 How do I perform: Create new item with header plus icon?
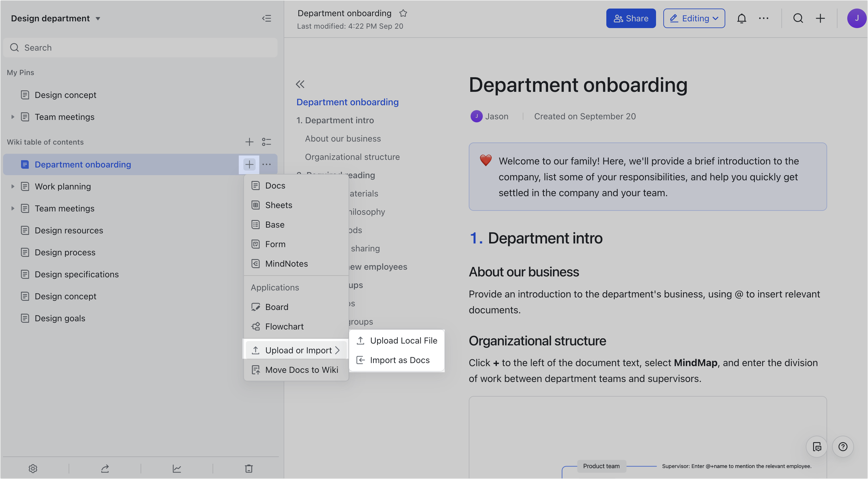click(820, 18)
